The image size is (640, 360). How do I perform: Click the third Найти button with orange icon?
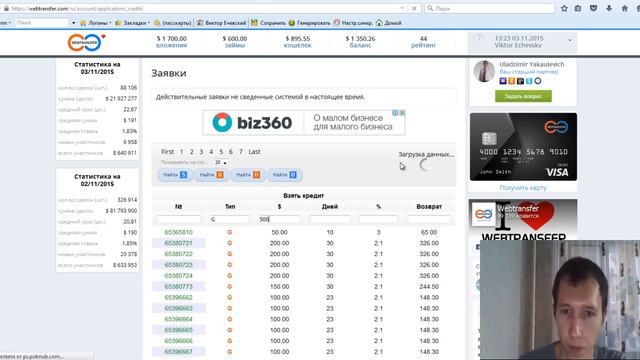[248, 175]
